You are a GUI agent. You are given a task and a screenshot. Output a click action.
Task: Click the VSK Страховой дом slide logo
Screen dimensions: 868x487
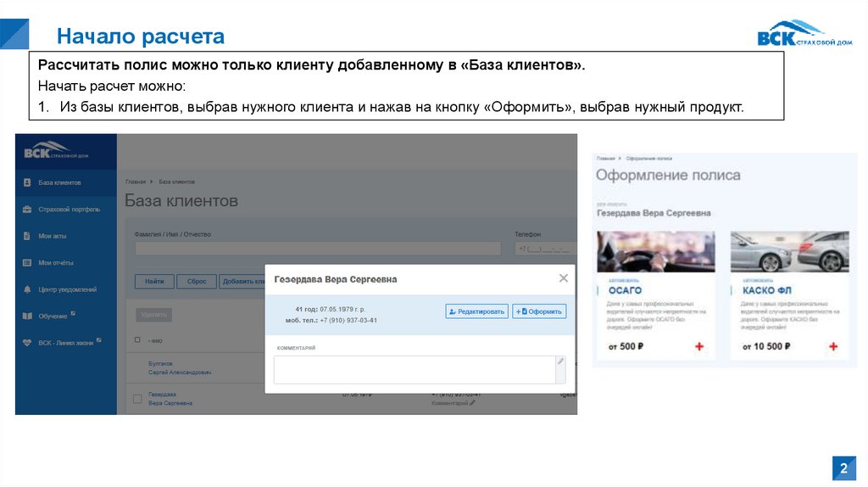click(804, 33)
